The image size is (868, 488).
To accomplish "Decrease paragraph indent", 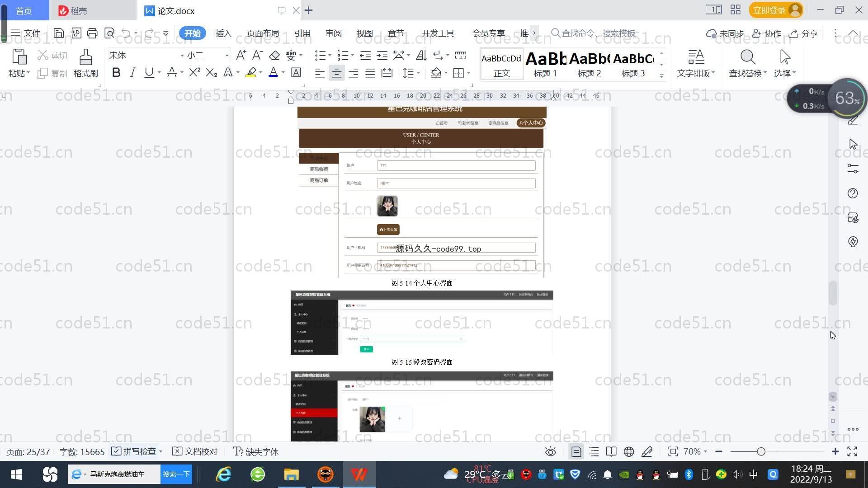I will [x=365, y=55].
